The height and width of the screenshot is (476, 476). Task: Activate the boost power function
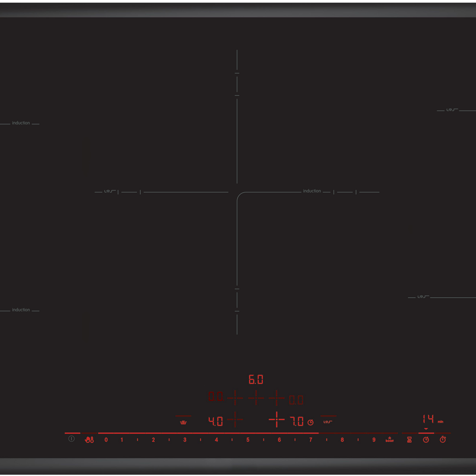pos(390,440)
